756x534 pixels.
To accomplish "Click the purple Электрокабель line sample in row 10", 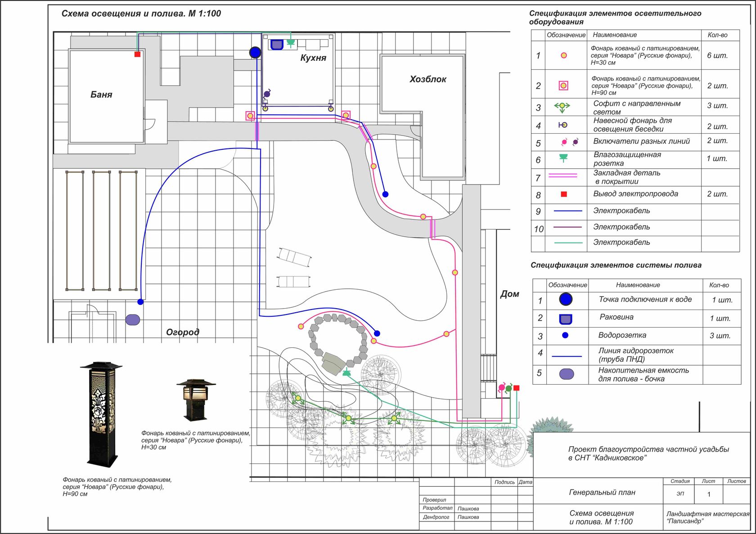I will [568, 227].
